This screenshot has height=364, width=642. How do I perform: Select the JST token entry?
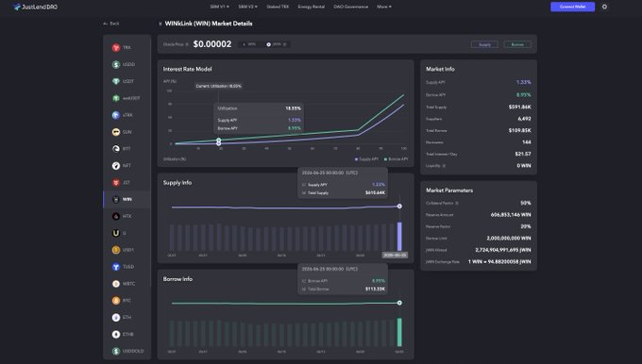coord(127,182)
